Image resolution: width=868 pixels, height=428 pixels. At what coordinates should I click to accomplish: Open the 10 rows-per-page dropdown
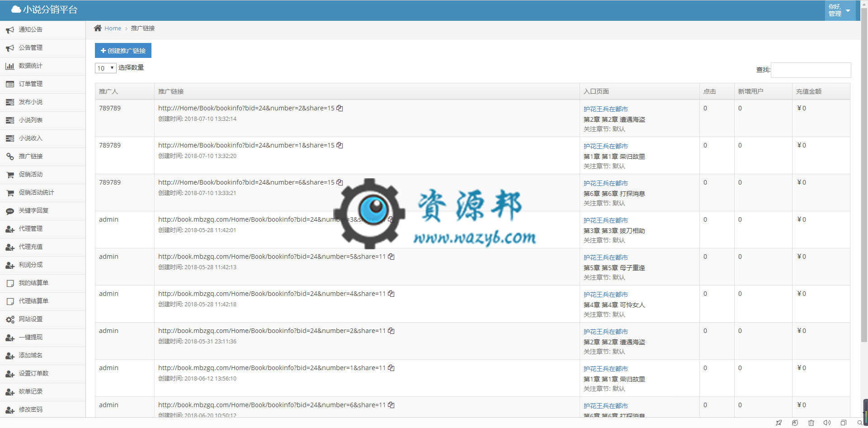(x=105, y=68)
